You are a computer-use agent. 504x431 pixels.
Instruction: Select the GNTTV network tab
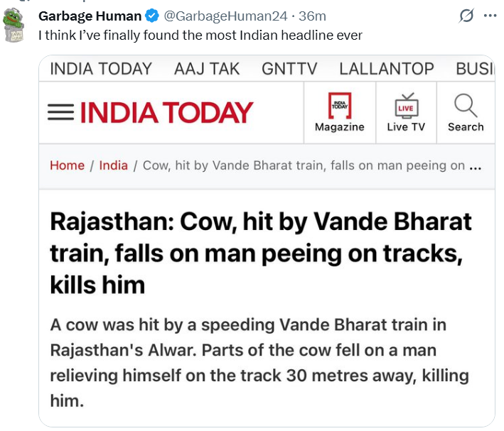(x=289, y=69)
